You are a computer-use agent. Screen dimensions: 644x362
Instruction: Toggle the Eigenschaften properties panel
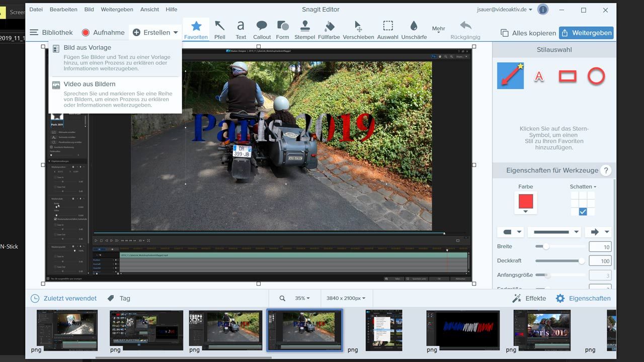coord(583,298)
